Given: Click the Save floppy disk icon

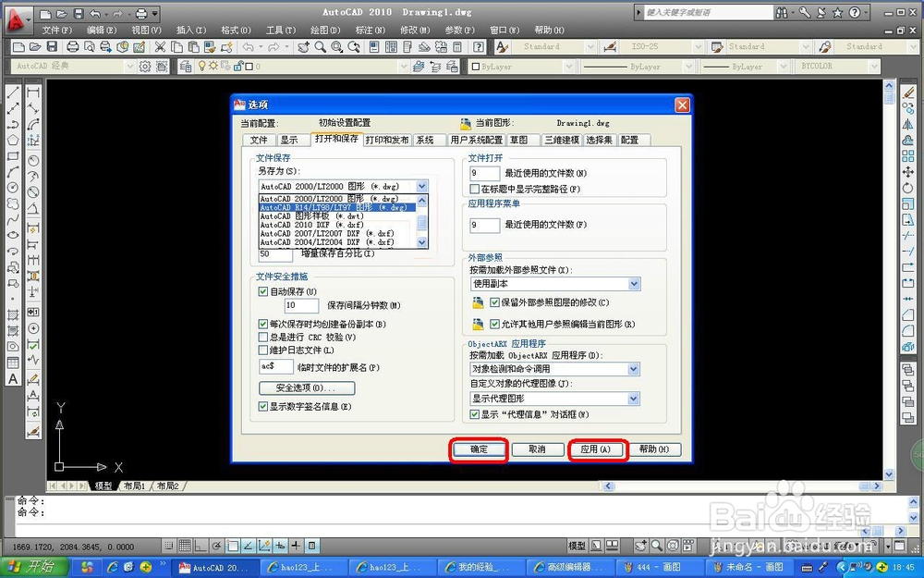Looking at the screenshot, I should pyautogui.click(x=52, y=46).
